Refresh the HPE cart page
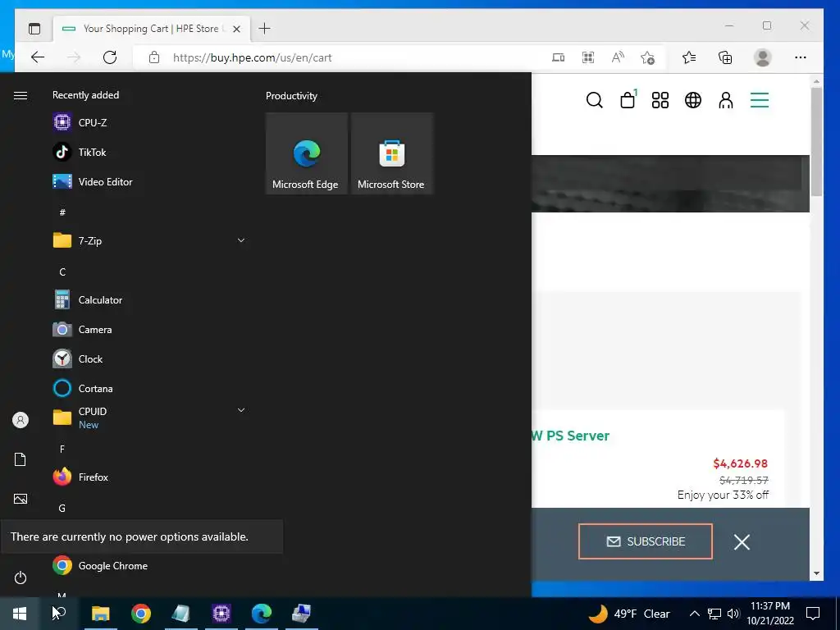The width and height of the screenshot is (840, 630). [110, 57]
